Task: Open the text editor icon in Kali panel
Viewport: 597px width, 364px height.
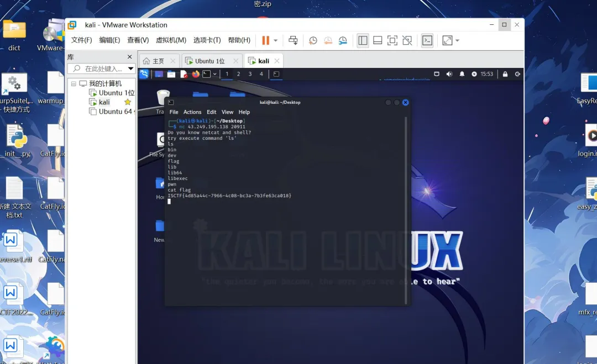Action: pos(184,74)
